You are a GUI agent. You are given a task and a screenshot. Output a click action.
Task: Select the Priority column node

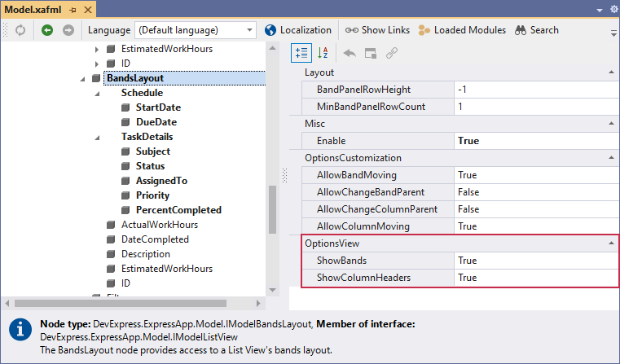click(152, 195)
